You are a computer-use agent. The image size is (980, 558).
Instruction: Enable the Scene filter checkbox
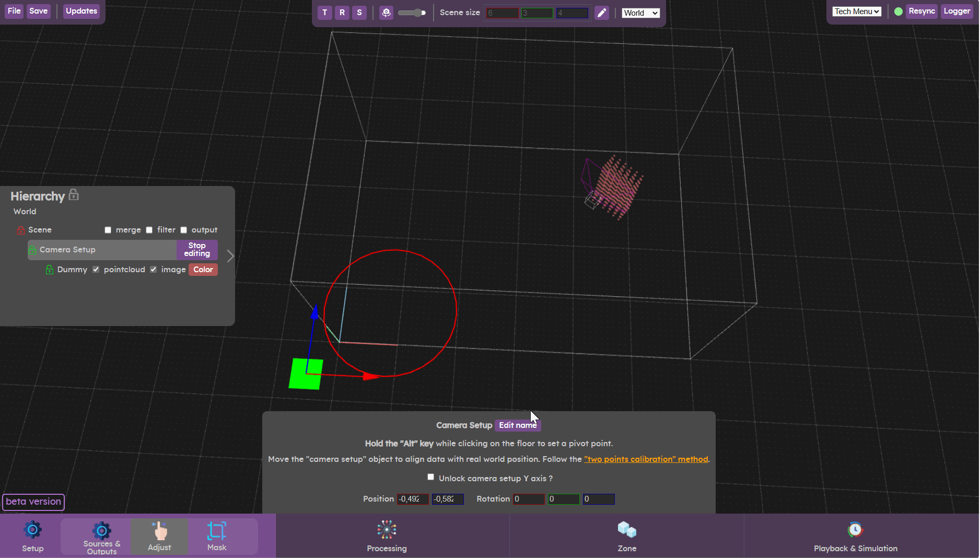pos(149,230)
